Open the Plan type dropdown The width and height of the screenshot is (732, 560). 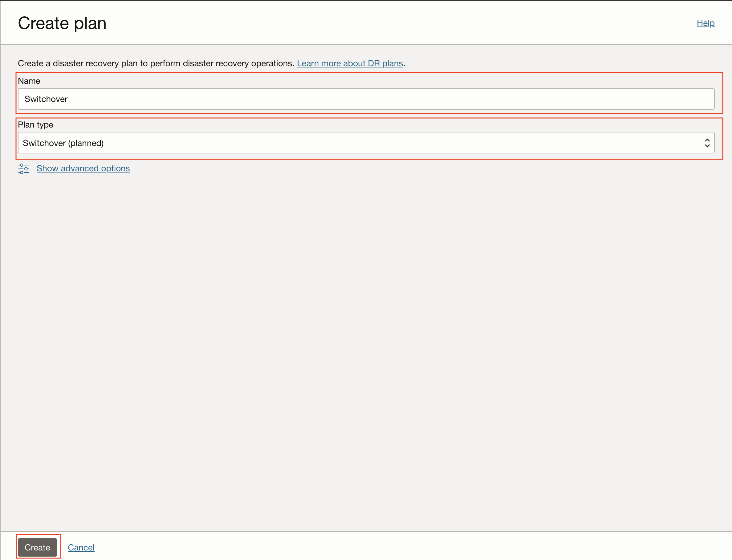(366, 143)
